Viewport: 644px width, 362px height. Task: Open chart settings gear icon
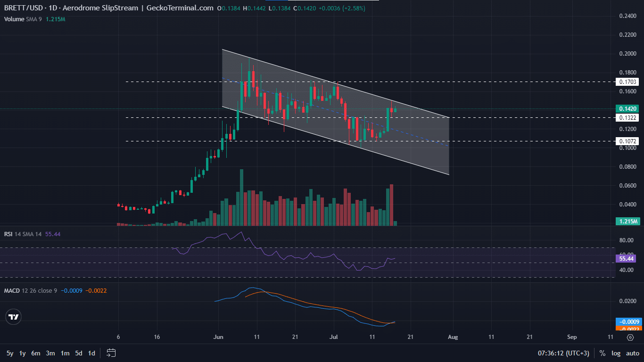click(x=630, y=337)
